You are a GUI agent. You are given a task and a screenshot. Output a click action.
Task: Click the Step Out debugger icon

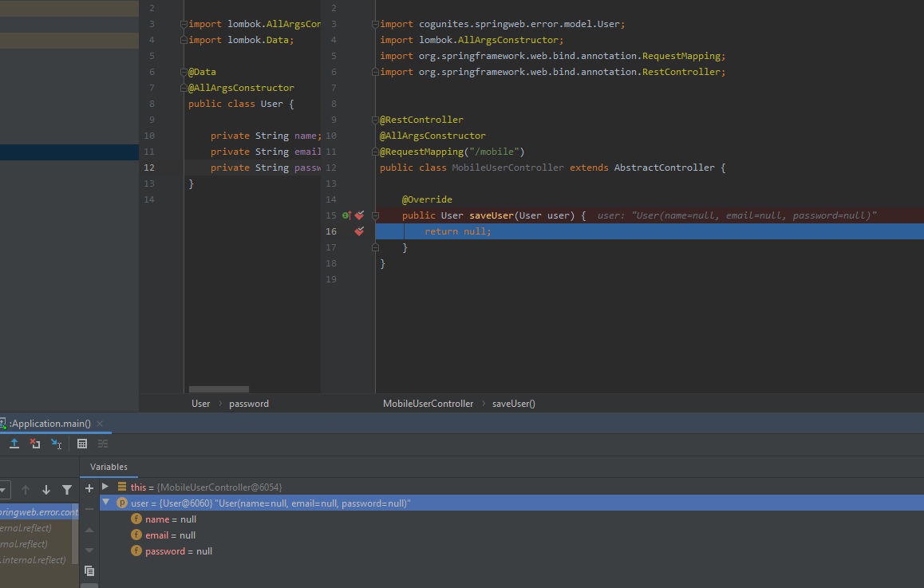click(x=14, y=444)
